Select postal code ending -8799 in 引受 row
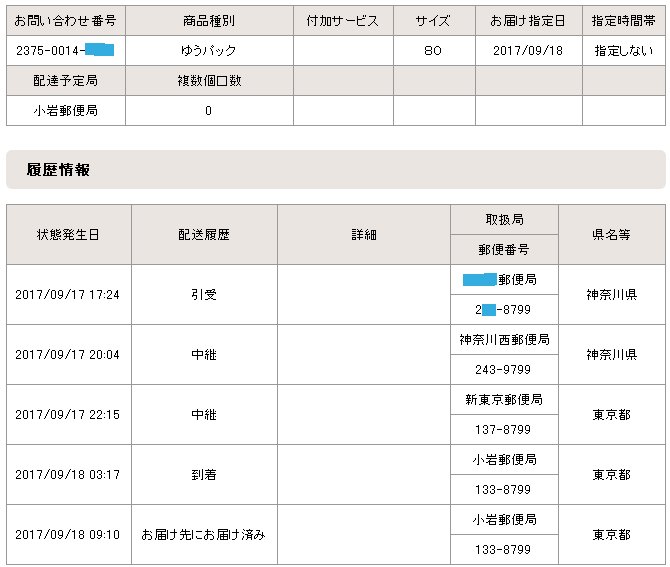Screen dimensions: 670x567 (504, 309)
